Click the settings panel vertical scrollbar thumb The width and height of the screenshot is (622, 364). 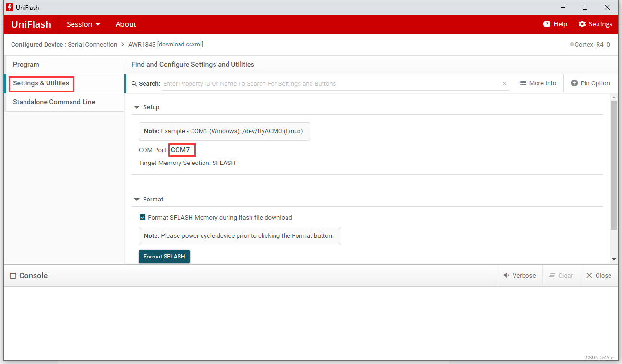click(x=614, y=165)
